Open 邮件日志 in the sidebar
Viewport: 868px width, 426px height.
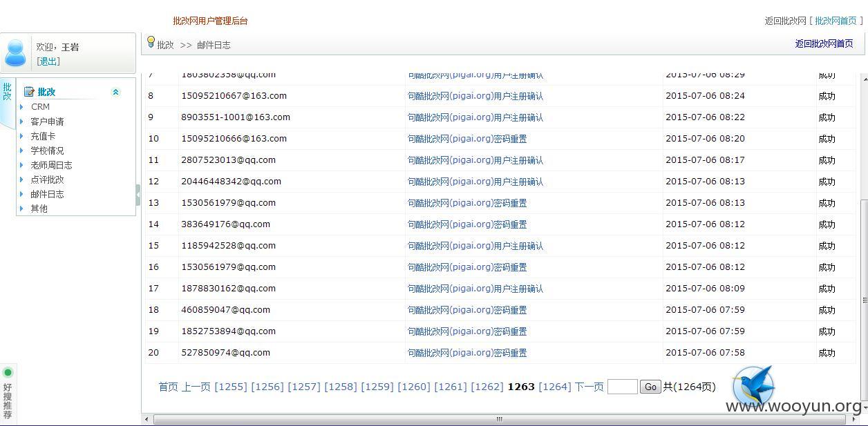(x=47, y=194)
